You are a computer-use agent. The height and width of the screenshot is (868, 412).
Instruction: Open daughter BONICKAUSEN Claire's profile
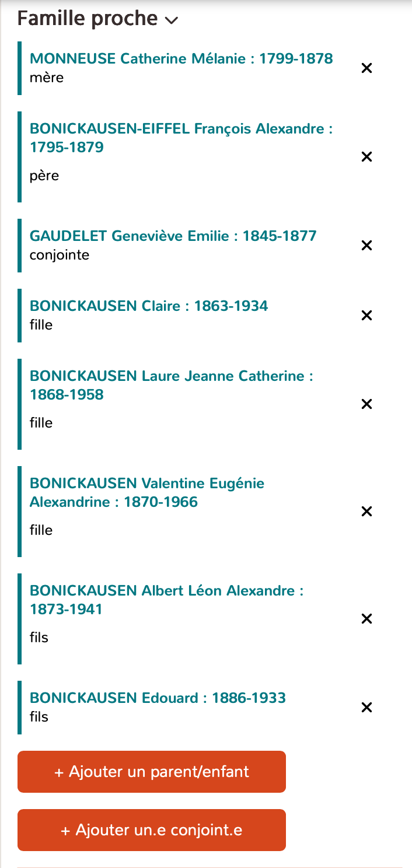pos(149,306)
